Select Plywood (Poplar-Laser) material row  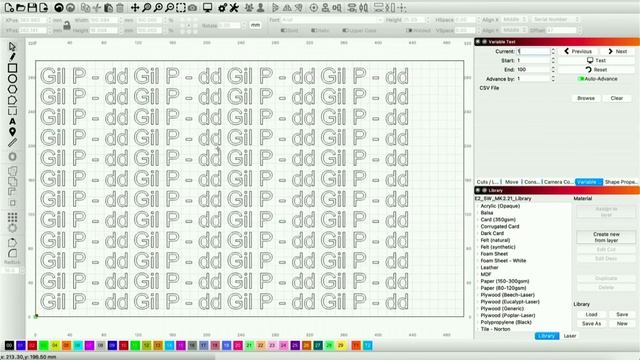coord(508,316)
